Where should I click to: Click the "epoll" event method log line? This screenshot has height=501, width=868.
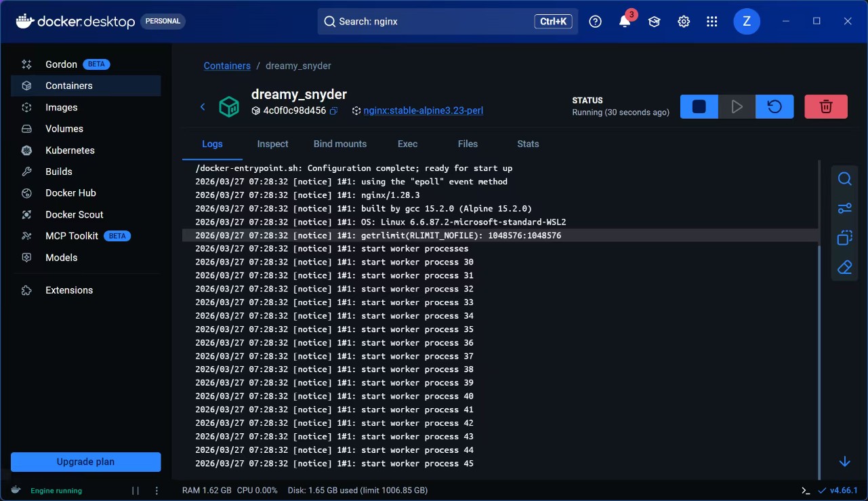click(500, 182)
